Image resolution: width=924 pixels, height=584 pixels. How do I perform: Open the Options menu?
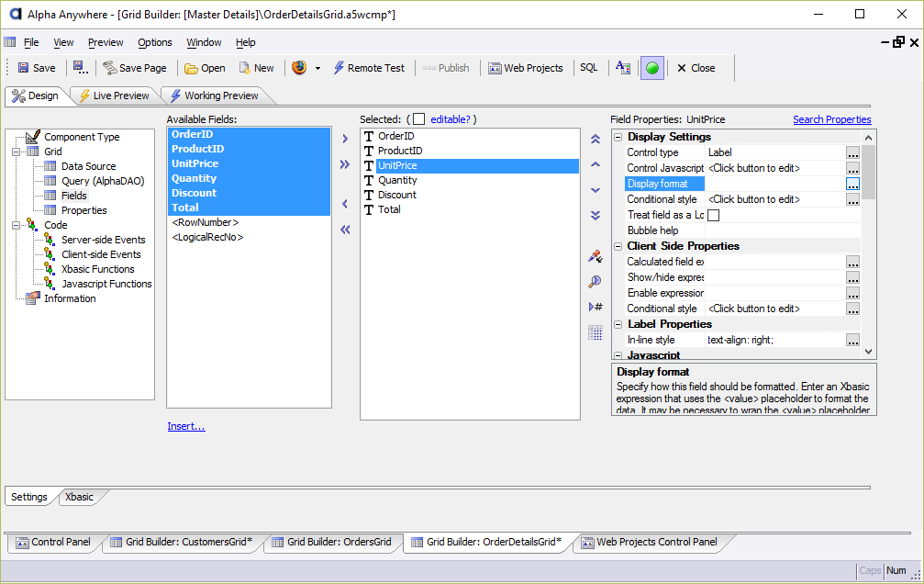click(x=155, y=42)
